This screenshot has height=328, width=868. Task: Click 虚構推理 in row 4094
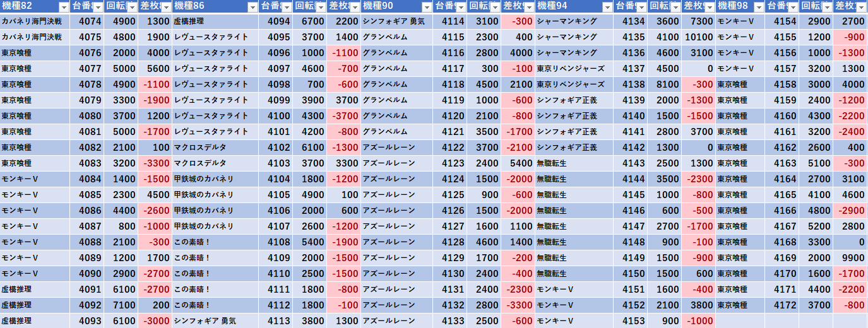pyautogui.click(x=188, y=21)
